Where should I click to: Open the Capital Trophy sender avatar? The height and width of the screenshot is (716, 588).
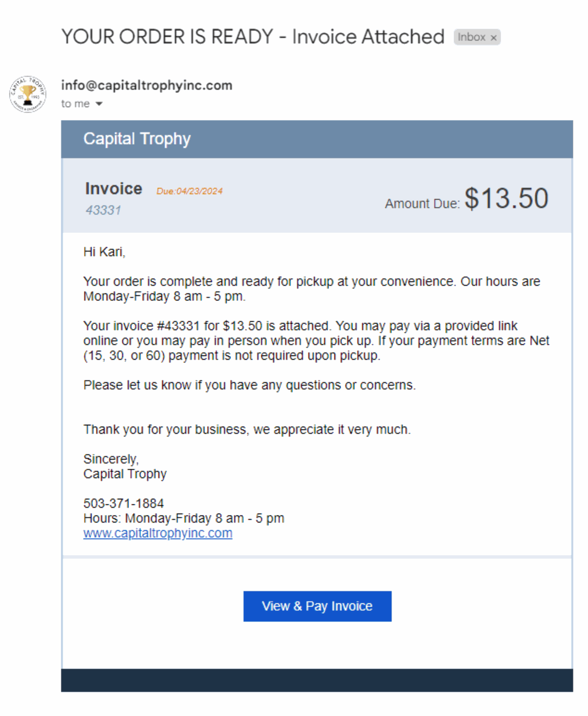coord(28,94)
